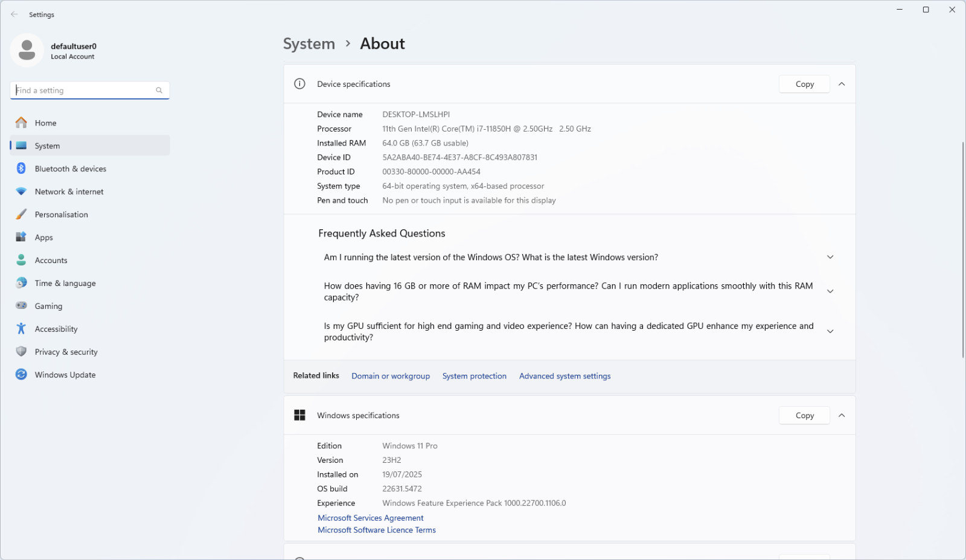Click the defaultuser0 profile avatar
This screenshot has width=966, height=560.
27,50
